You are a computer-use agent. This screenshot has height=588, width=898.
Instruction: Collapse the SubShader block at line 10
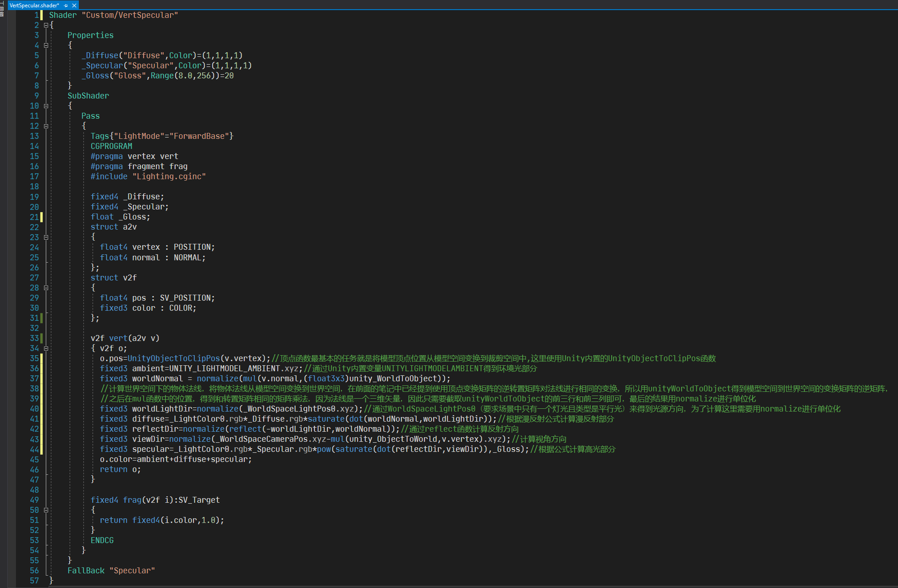coord(46,106)
